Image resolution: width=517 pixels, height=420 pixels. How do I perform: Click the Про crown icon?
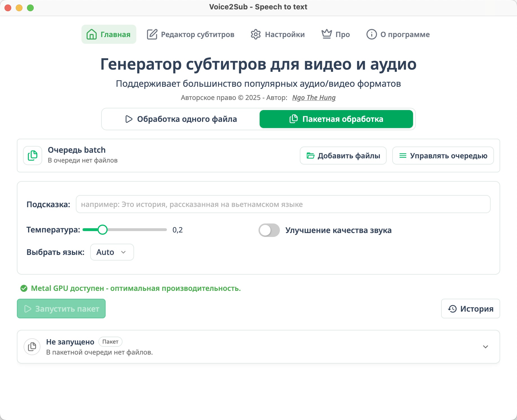coord(327,34)
